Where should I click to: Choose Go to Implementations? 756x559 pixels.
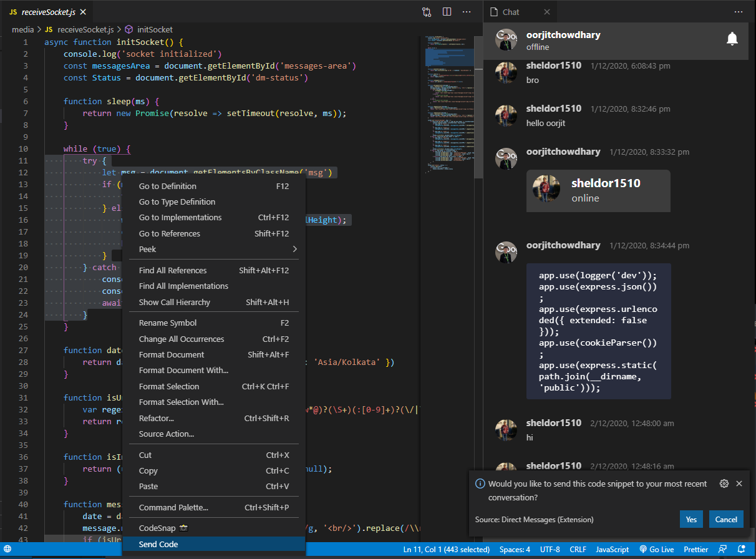[x=213, y=217]
